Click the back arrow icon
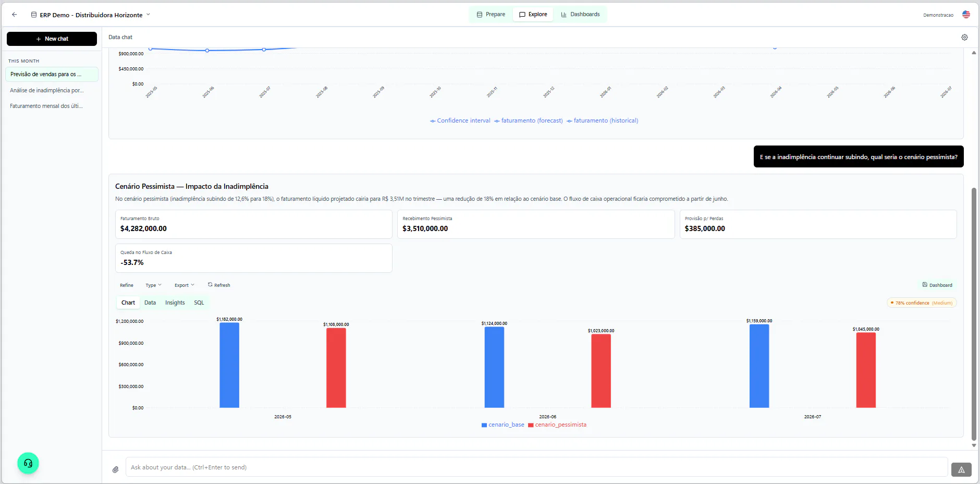This screenshot has width=980, height=484. coord(15,15)
